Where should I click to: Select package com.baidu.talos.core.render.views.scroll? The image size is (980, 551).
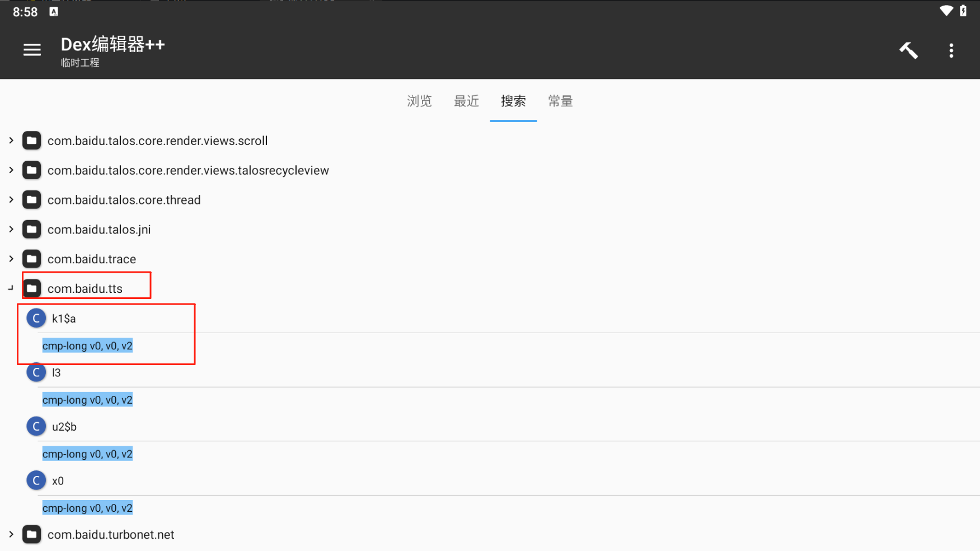(157, 141)
